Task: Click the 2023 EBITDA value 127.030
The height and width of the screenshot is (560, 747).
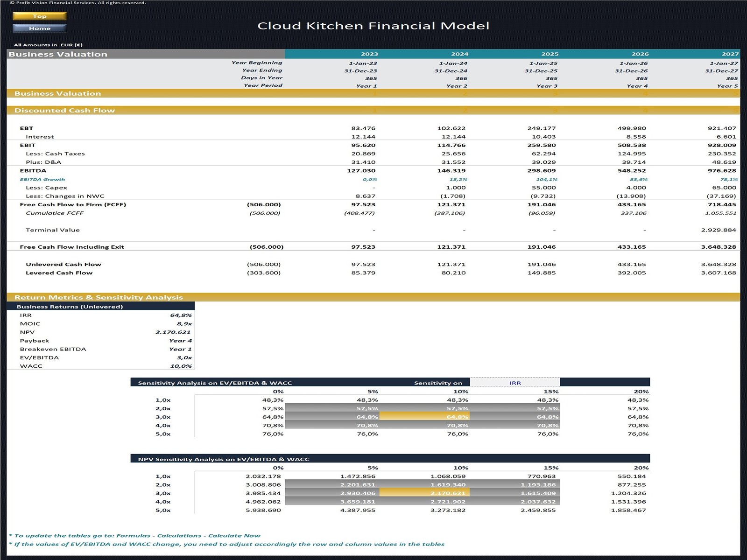Action: tap(361, 171)
